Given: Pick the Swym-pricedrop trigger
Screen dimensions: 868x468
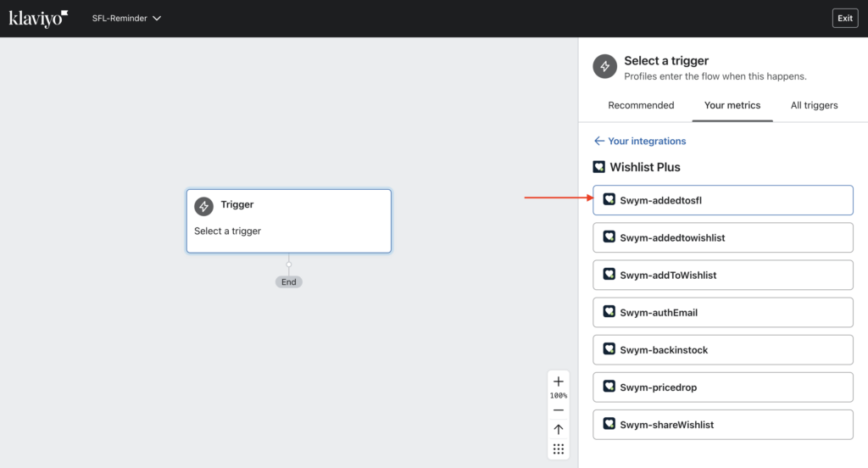Looking at the screenshot, I should (722, 387).
